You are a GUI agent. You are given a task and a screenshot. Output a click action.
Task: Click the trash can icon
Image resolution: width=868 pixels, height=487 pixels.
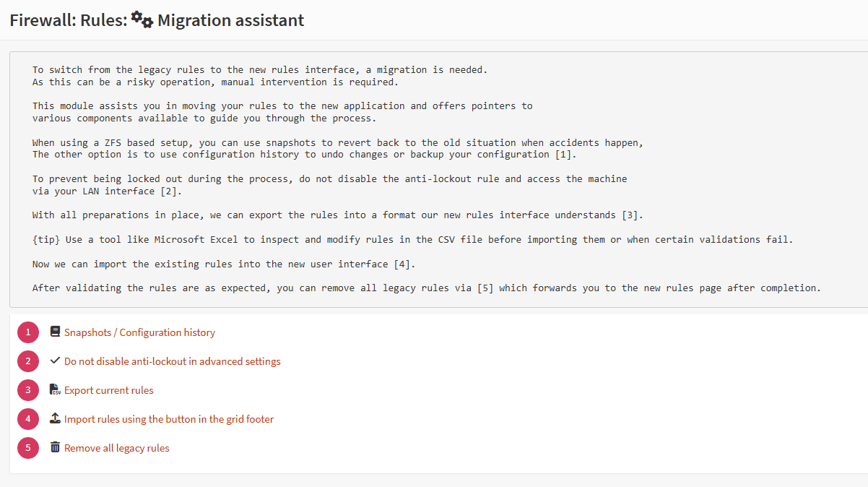pyautogui.click(x=55, y=448)
